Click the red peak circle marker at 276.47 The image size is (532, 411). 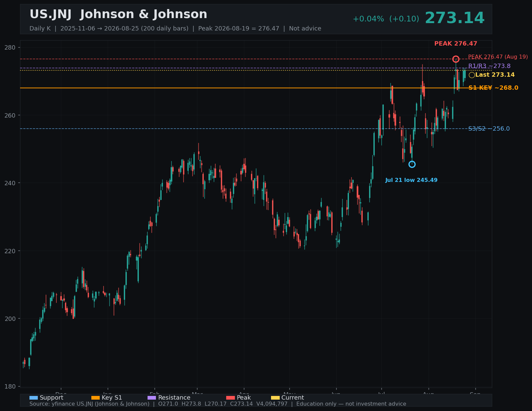(456, 59)
